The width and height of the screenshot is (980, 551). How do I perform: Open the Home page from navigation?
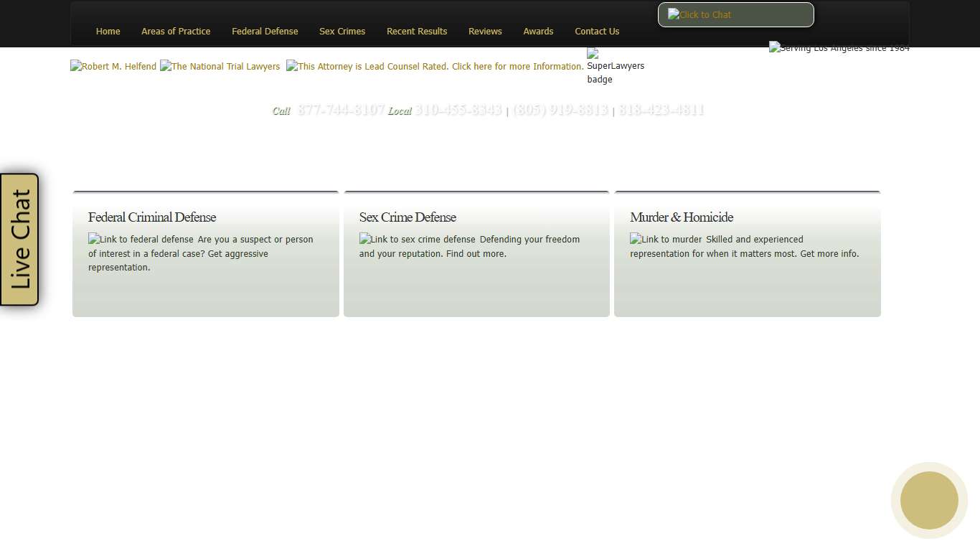pos(108,31)
